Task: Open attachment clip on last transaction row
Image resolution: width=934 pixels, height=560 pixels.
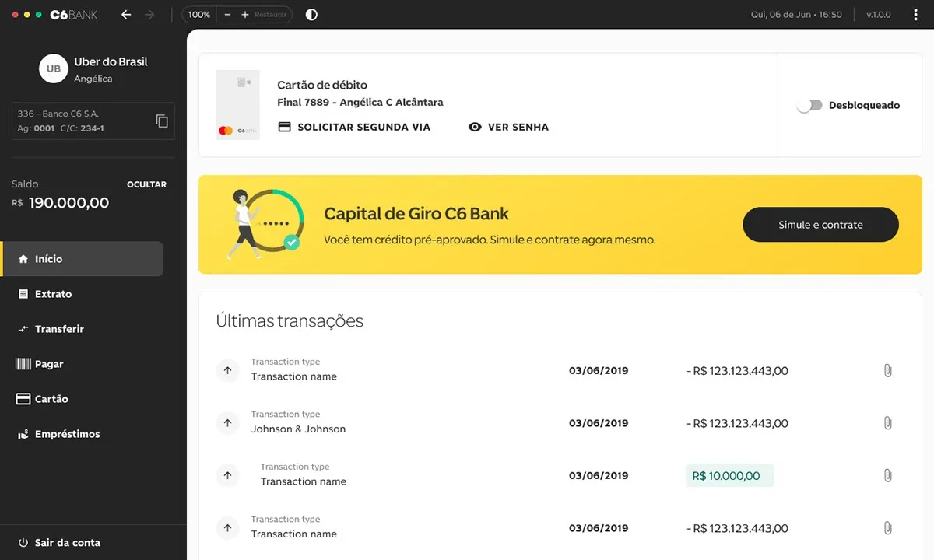Action: [x=887, y=528]
